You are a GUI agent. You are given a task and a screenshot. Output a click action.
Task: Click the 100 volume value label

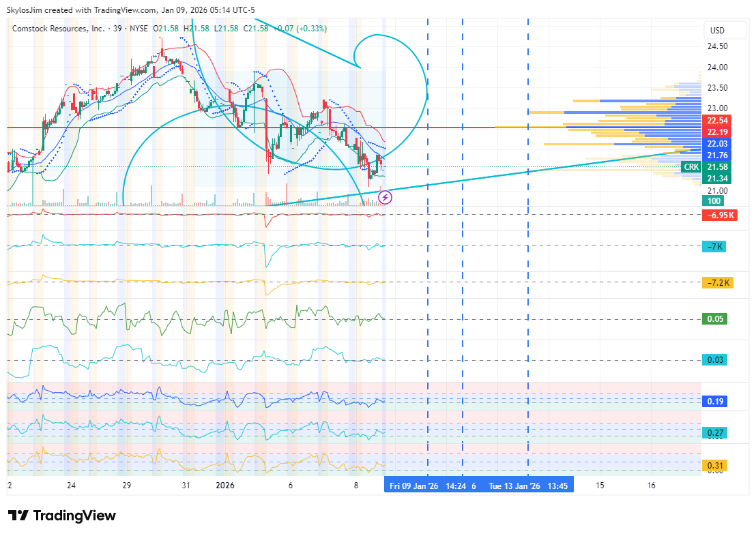tap(714, 201)
